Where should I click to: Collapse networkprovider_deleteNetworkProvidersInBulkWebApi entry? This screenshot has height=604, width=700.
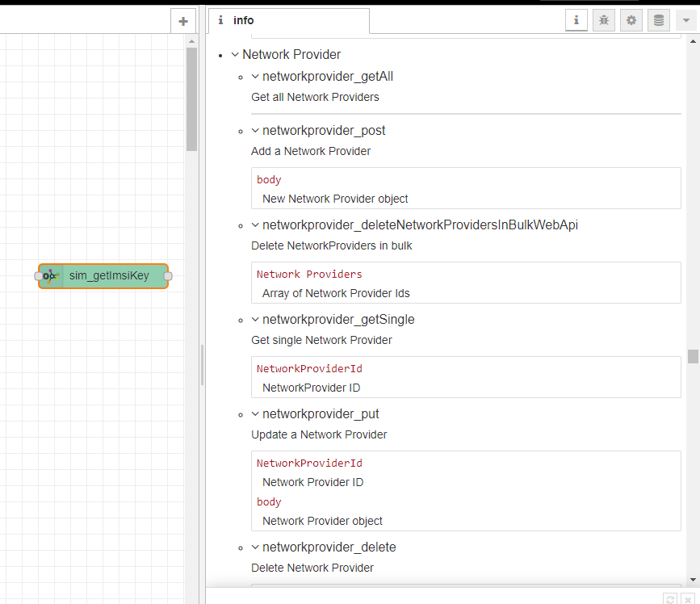pyautogui.click(x=255, y=225)
